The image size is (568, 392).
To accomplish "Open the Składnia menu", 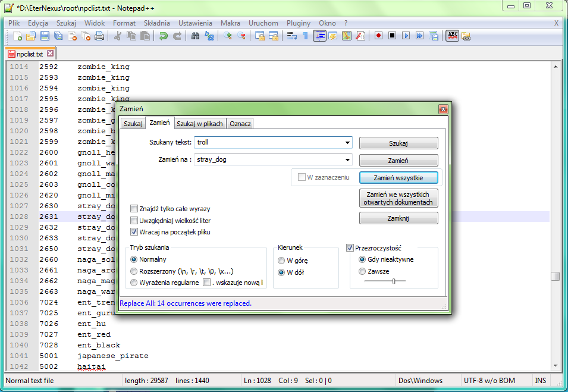I will click(x=156, y=23).
